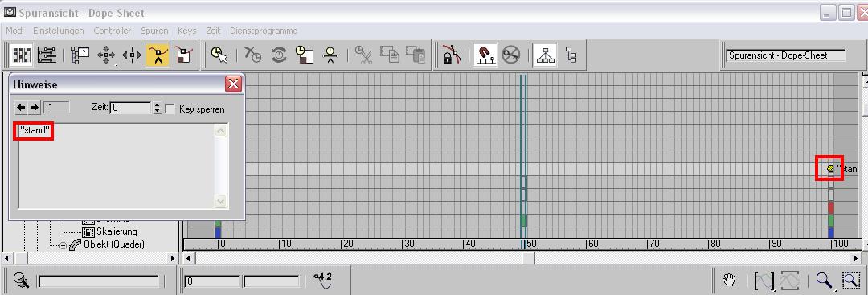Open the Controller menu
Screen dimensions: 868x295
pyautogui.click(x=113, y=31)
